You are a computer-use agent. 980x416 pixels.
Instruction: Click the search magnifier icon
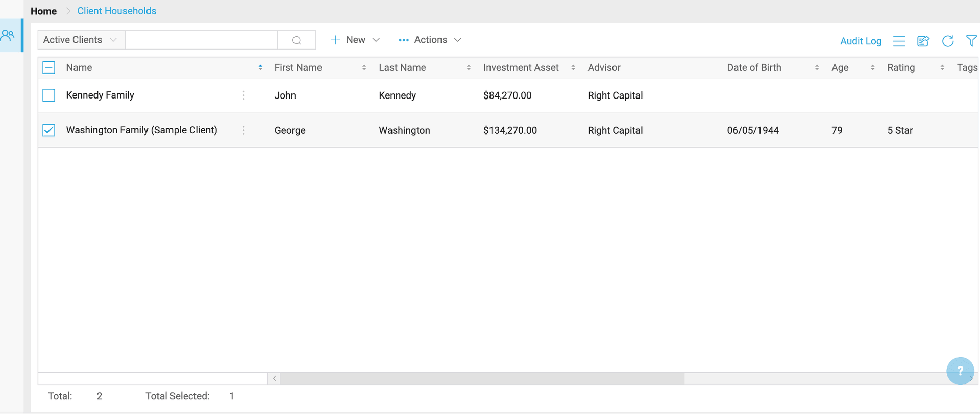point(297,40)
